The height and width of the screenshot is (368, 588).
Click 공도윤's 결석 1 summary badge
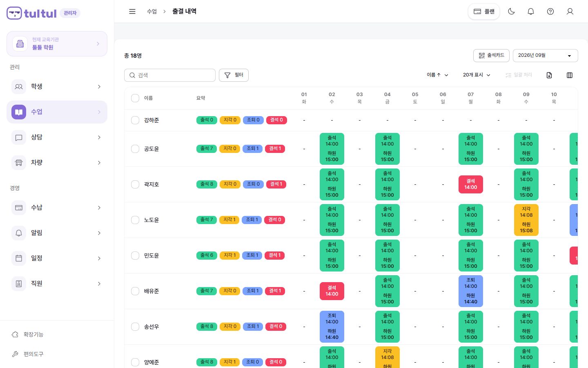coord(275,149)
